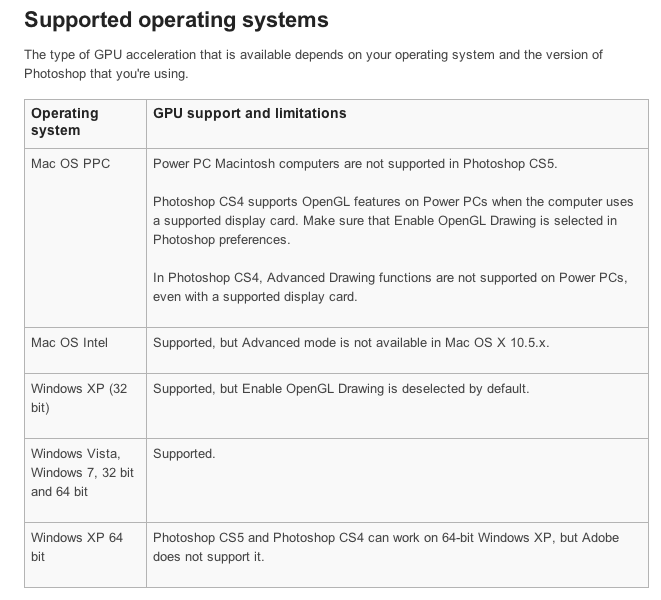Click the words Photoshop preferences in the table
The image size is (661, 600).
[x=220, y=240]
